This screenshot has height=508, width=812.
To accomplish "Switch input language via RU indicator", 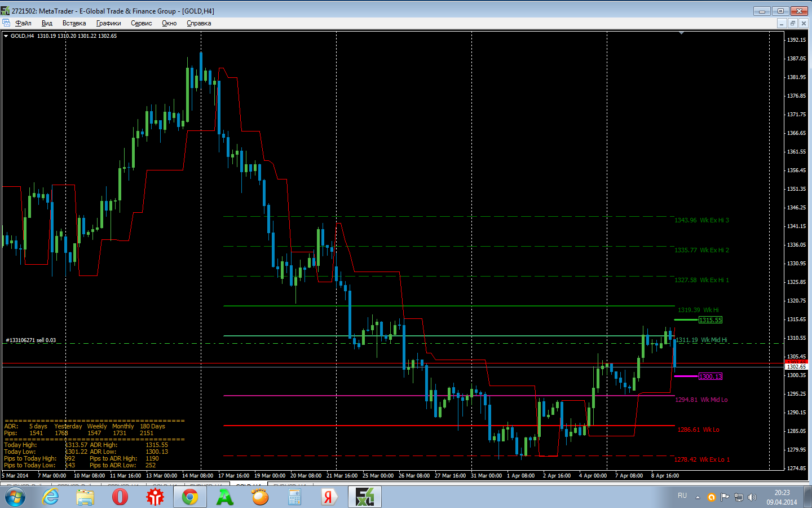I will [682, 496].
